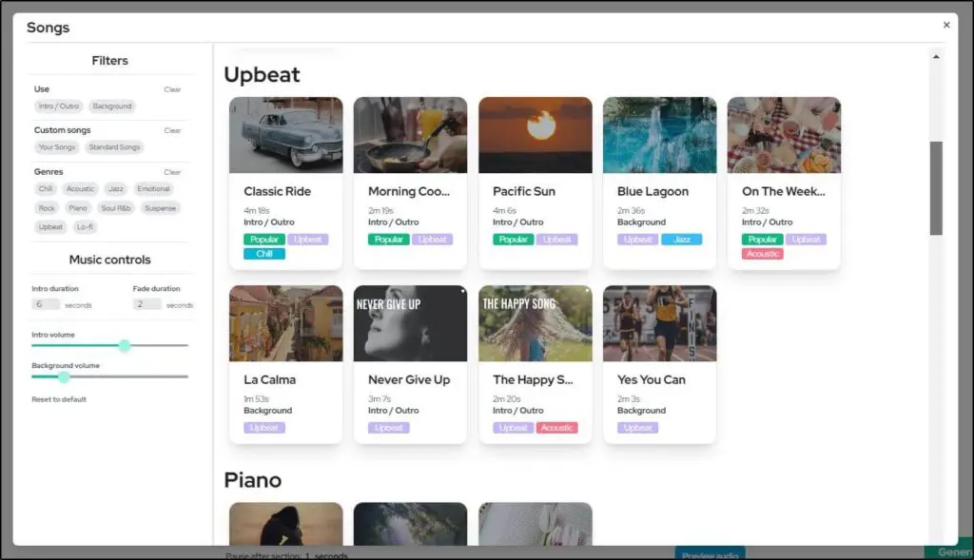Screen dimensions: 974x560
Task: Clear the Custom songs filters
Action: click(172, 128)
